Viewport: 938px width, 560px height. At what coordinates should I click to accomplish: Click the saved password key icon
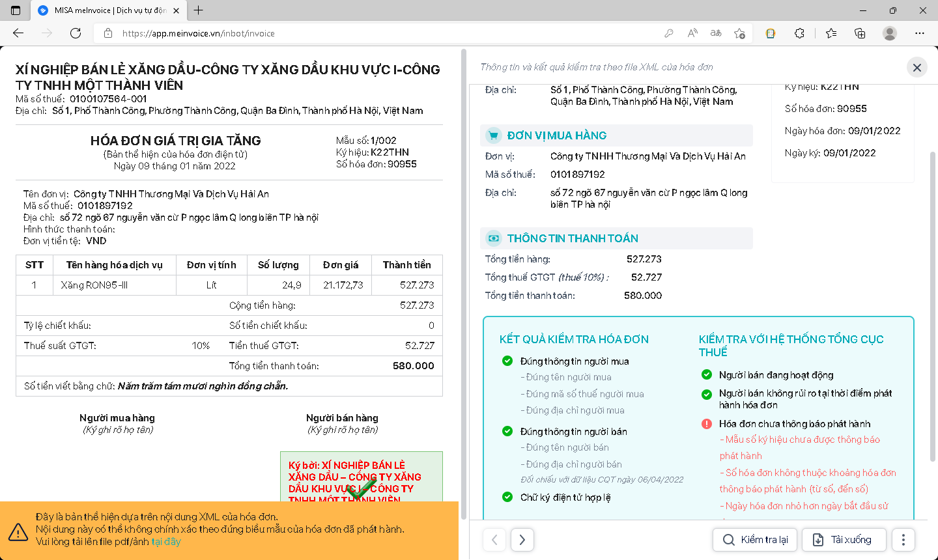click(x=669, y=33)
